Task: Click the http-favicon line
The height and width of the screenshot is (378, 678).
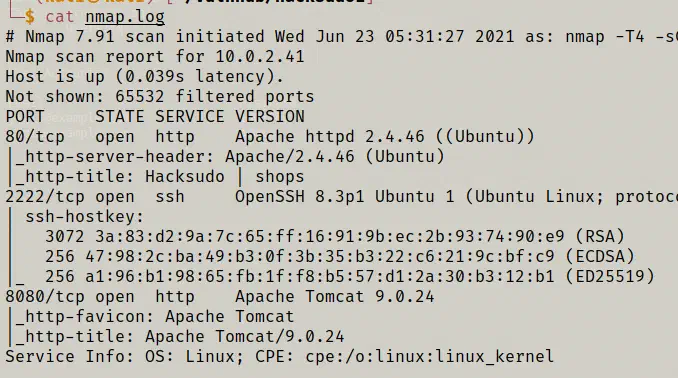Action: point(154,317)
